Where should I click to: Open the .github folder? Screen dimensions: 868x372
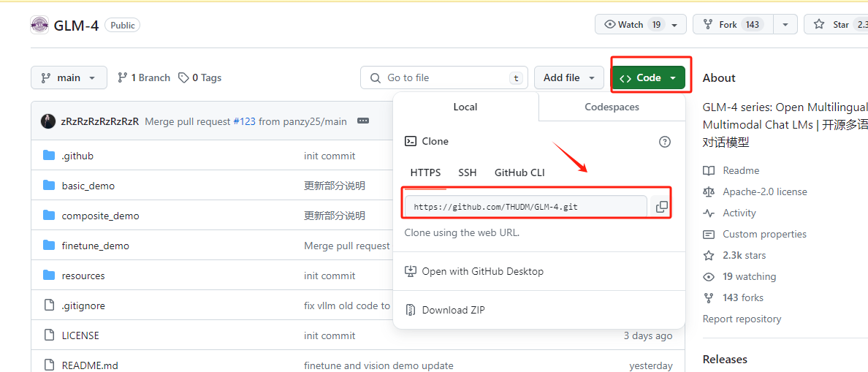(x=77, y=156)
